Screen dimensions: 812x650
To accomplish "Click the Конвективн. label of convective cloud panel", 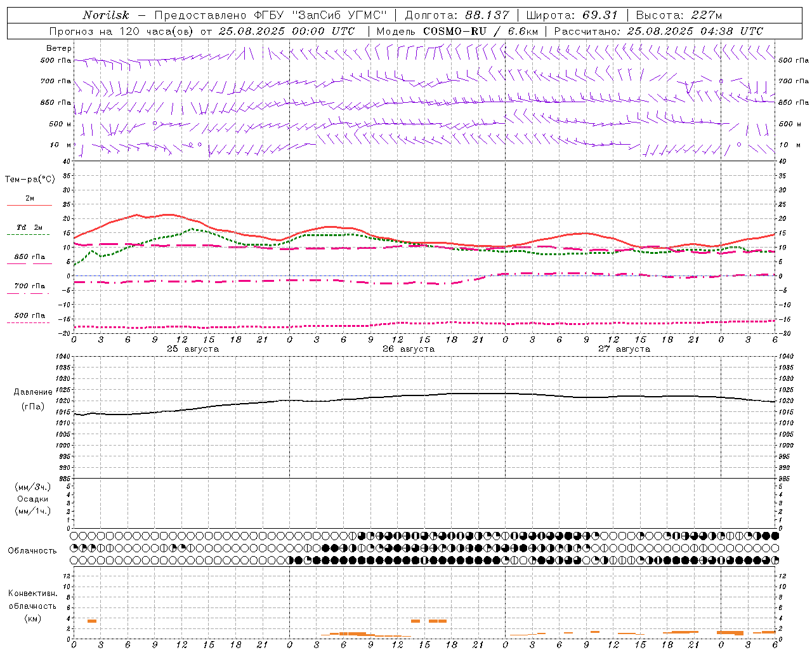I will [x=33, y=594].
